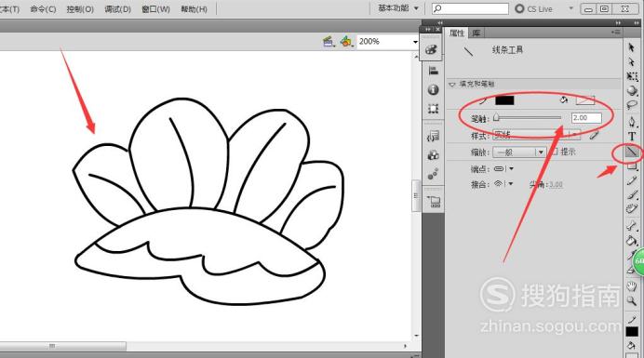Select the Deco tool
644x358 pixels.
[x=632, y=209]
